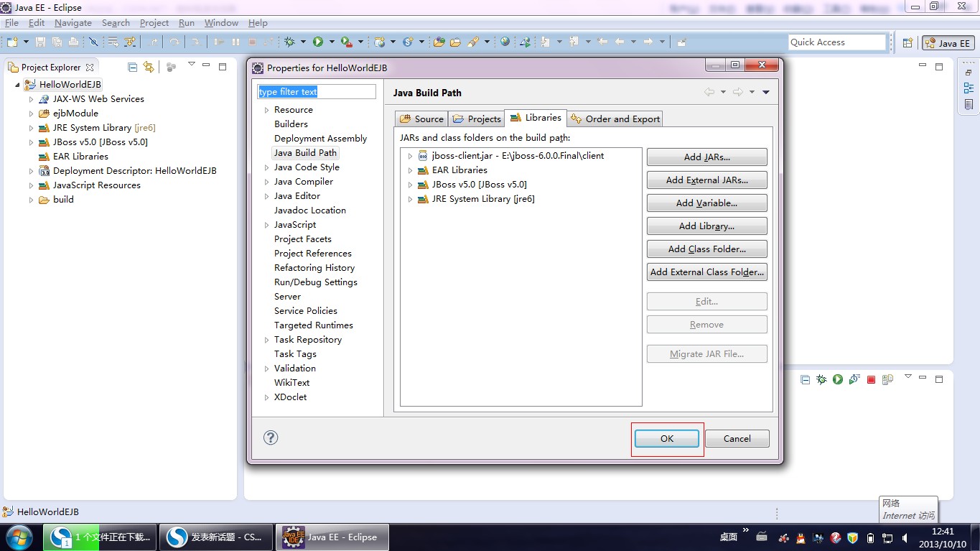Click the skip all breakpoints toolbar icon
The height and width of the screenshot is (551, 980).
(93, 42)
